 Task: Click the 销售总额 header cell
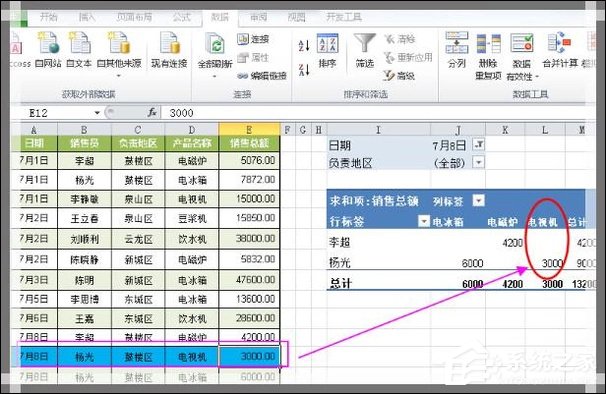tap(249, 143)
